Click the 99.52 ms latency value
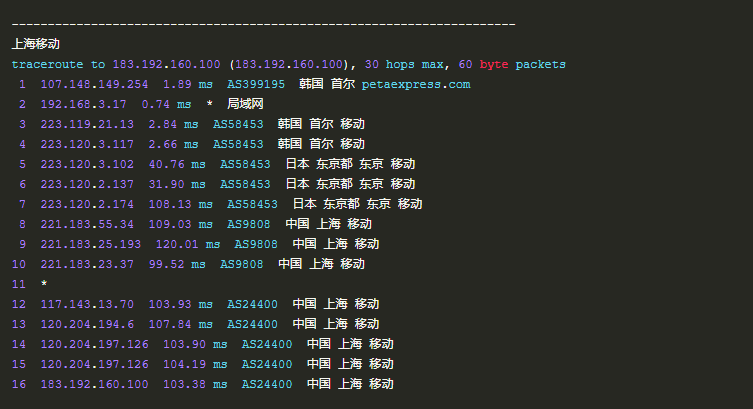The width and height of the screenshot is (753, 409). [x=177, y=264]
